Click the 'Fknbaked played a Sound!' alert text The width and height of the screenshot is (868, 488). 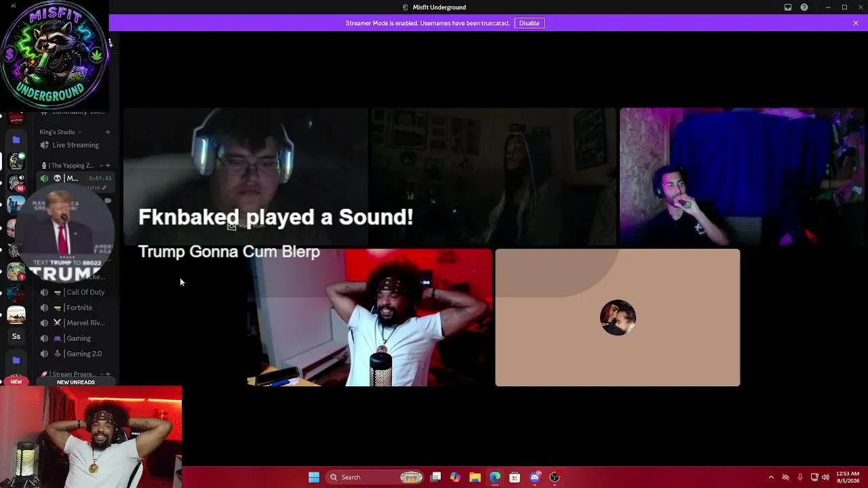tap(275, 217)
